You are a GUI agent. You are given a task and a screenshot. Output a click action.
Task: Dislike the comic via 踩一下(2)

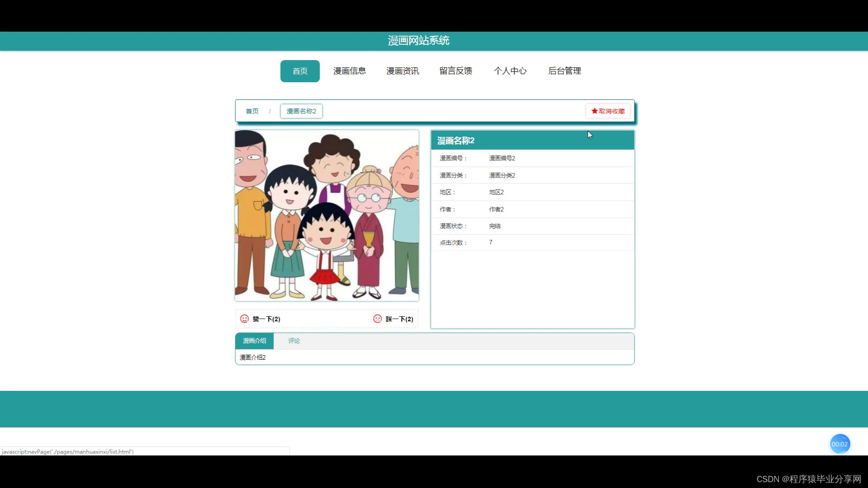point(399,319)
